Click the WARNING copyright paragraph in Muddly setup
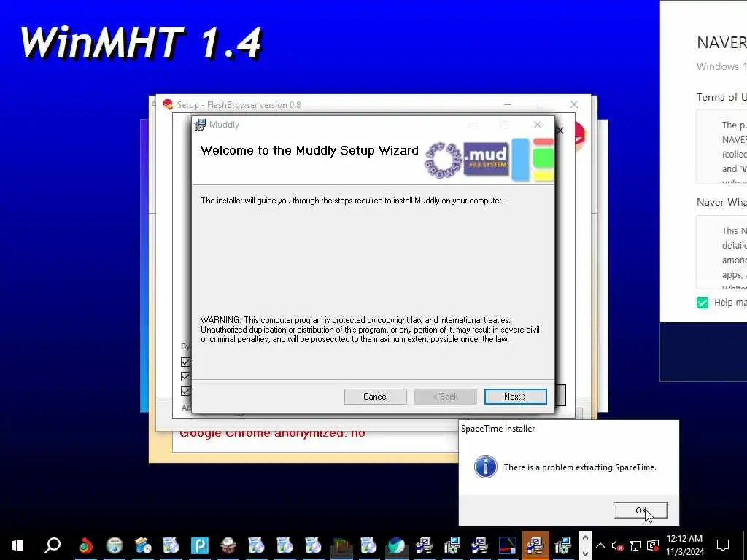This screenshot has height=560, width=747. [x=370, y=330]
